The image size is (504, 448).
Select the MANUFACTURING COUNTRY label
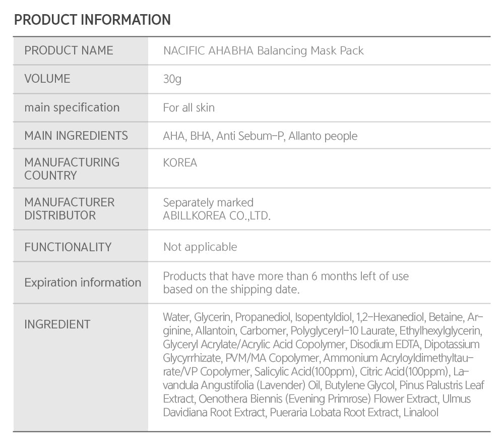click(x=72, y=169)
